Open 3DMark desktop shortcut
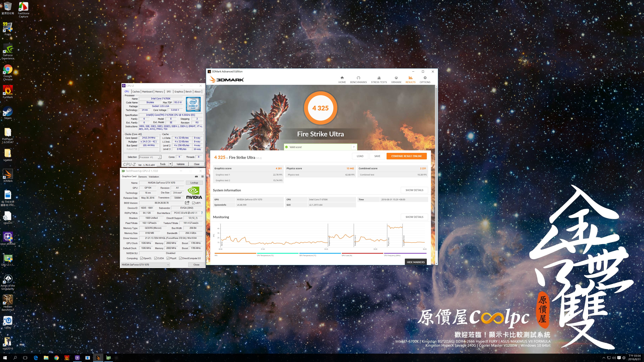This screenshot has width=644, height=362. (x=8, y=175)
